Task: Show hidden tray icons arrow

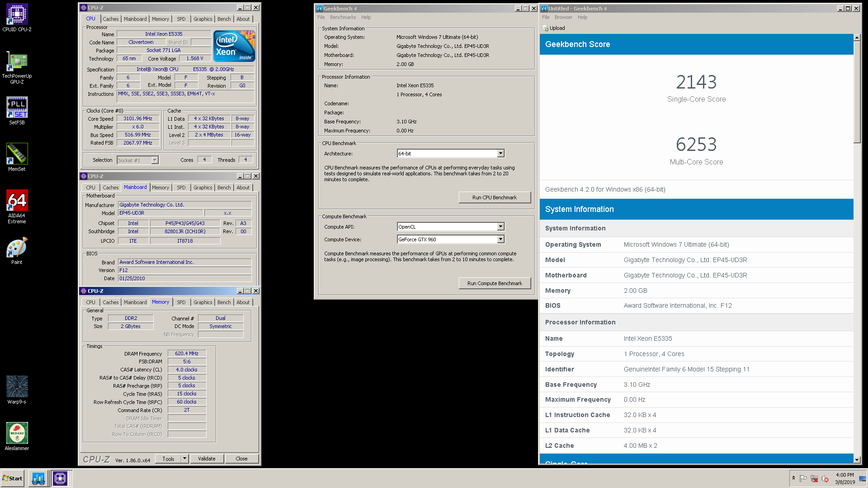Action: click(793, 478)
